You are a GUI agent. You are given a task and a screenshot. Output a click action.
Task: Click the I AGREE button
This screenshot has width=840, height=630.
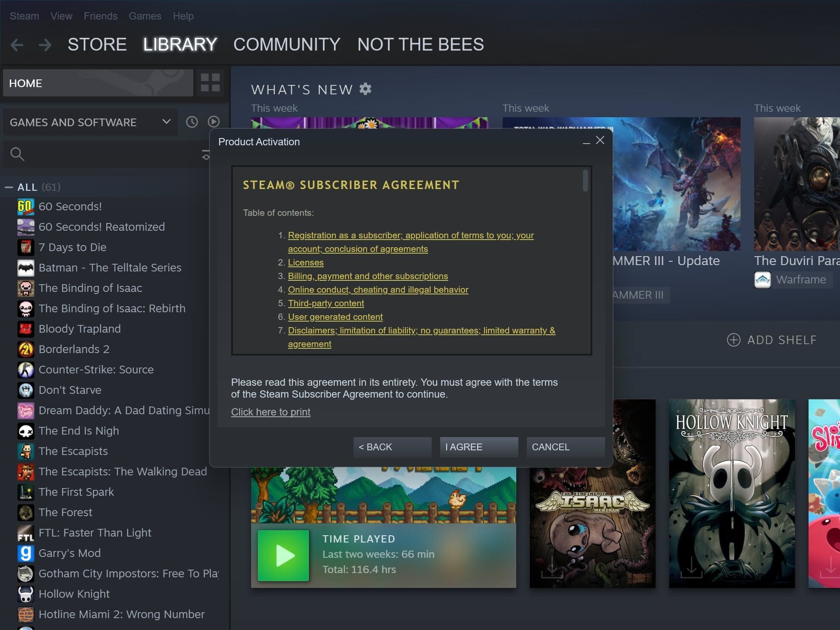[479, 447]
